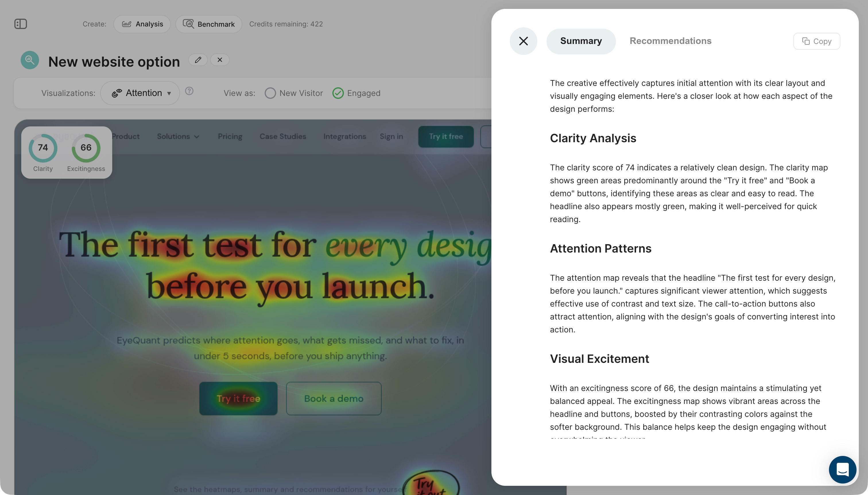Screen dimensions: 868x495
Task: Copy the summary text
Action: click(x=816, y=41)
